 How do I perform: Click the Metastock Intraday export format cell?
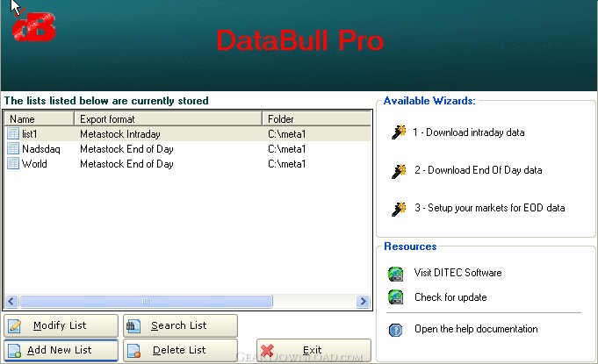(120, 134)
